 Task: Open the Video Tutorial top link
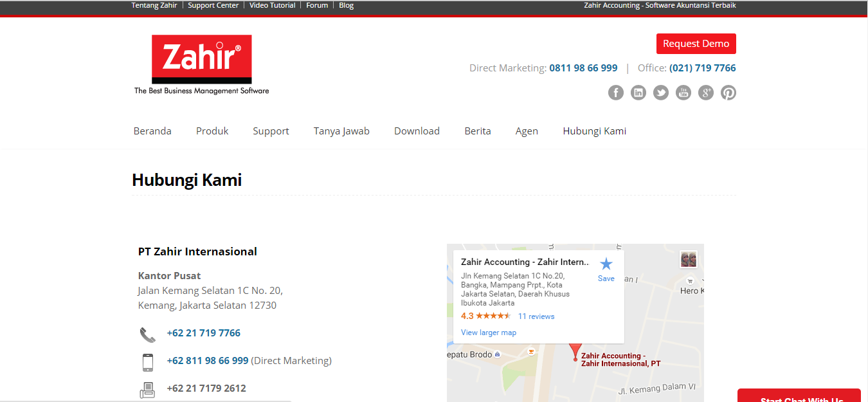tap(272, 5)
